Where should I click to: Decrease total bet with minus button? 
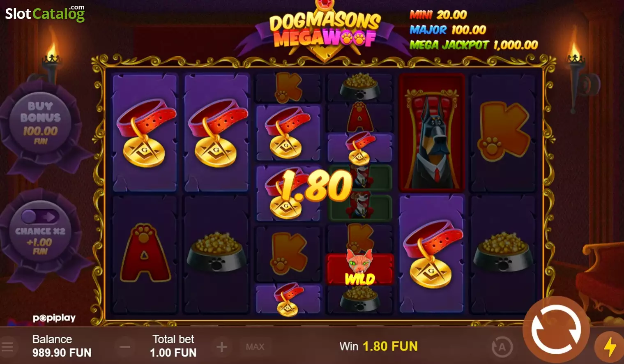pyautogui.click(x=125, y=347)
